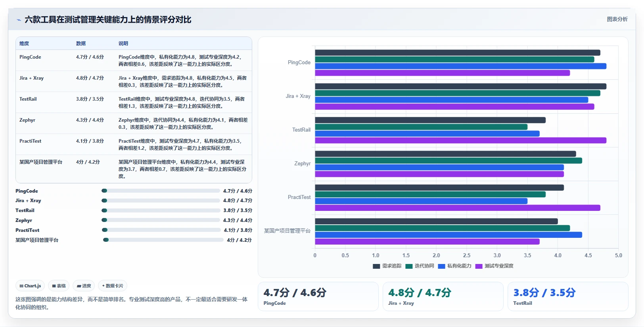Click the TestRail row description in the table
Viewport: 644px width, 327px height.
coord(182,103)
